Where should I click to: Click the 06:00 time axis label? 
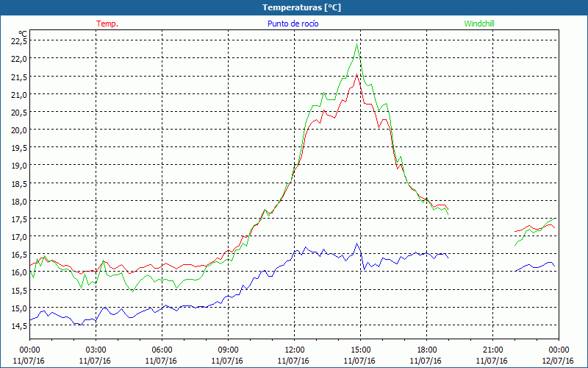(x=162, y=350)
